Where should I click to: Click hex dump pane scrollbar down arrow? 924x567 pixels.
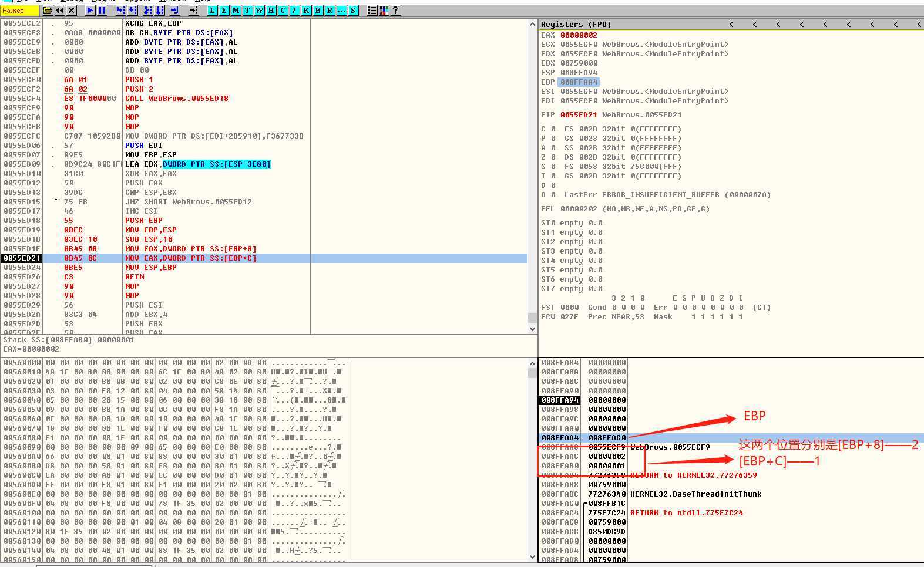533,556
